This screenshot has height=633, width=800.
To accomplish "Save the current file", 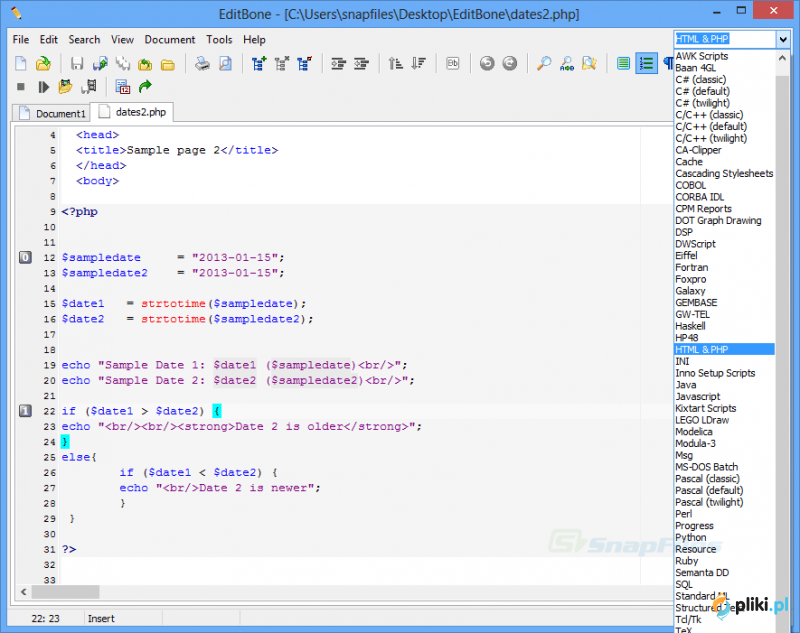I will point(77,64).
